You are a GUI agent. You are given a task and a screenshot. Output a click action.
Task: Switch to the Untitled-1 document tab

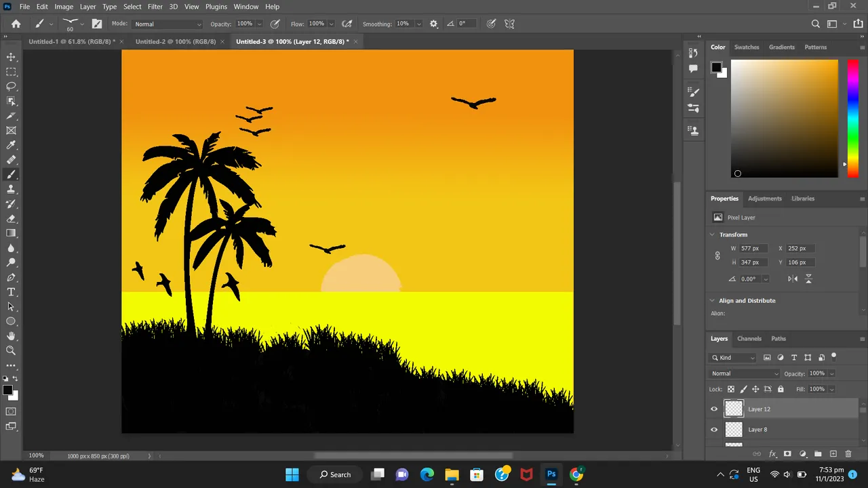coord(72,41)
